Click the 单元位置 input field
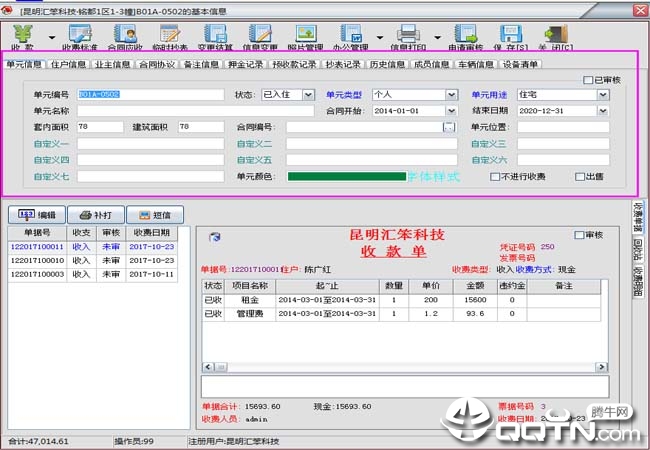The width and height of the screenshot is (650, 450). 563,127
